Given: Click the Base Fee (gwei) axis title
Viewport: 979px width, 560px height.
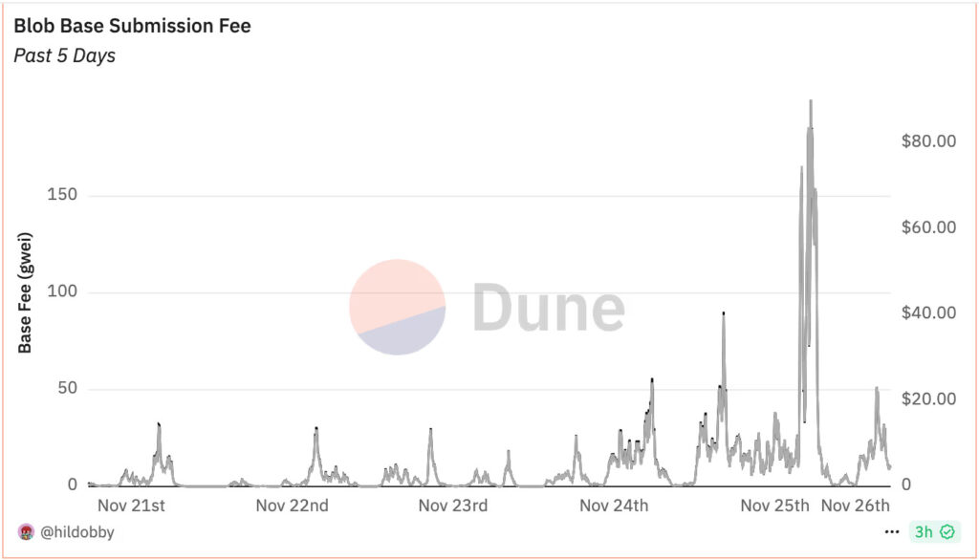Looking at the screenshot, I should 26,291.
